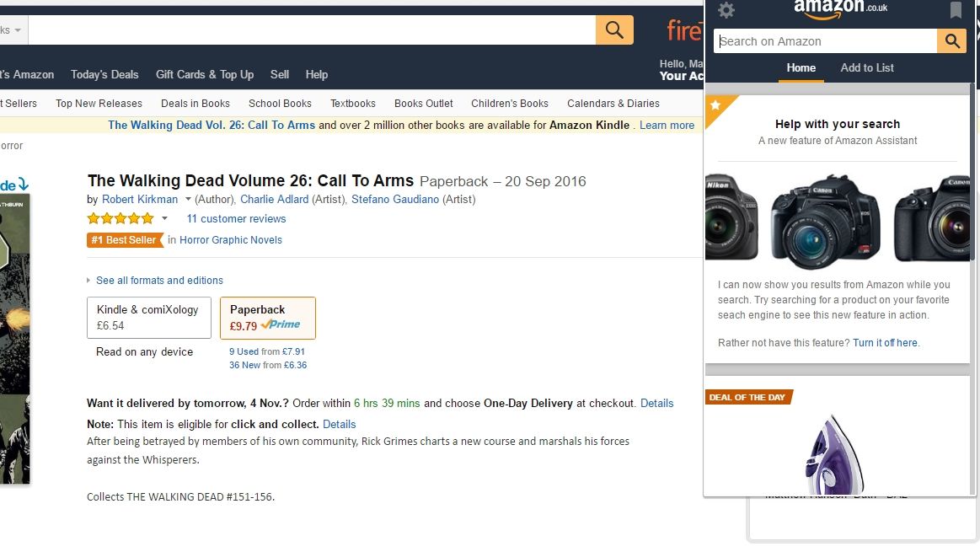Click the bookmark icon in Amazon Assistant header

pyautogui.click(x=956, y=10)
